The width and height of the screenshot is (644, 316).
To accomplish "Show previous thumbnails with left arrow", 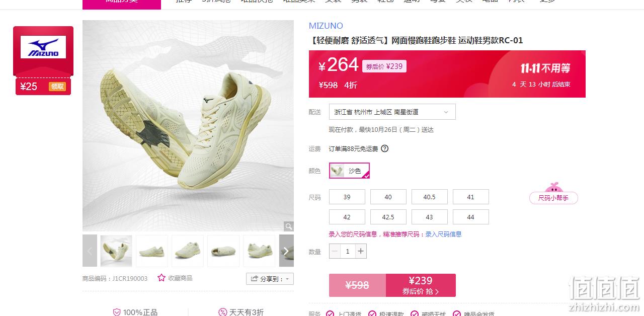I will click(x=90, y=251).
